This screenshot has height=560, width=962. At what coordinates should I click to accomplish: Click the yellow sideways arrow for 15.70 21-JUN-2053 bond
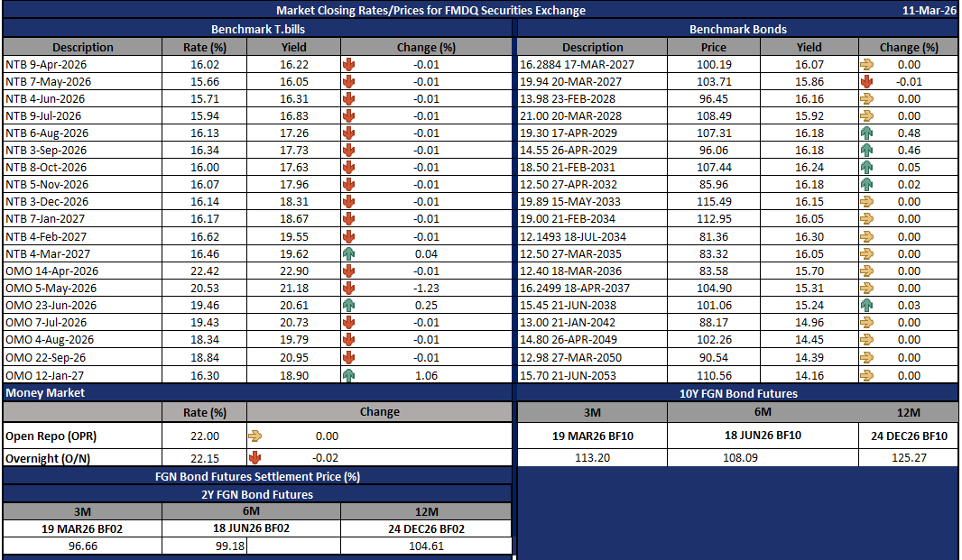pos(866,375)
